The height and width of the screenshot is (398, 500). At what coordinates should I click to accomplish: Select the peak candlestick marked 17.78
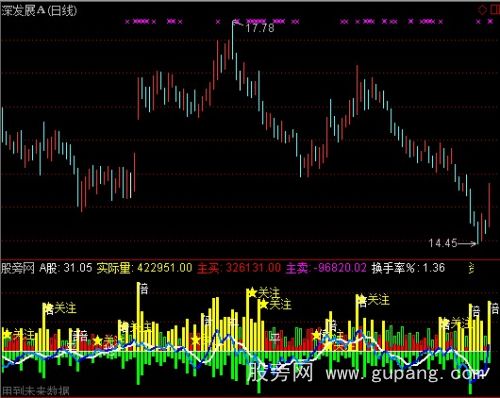233,39
